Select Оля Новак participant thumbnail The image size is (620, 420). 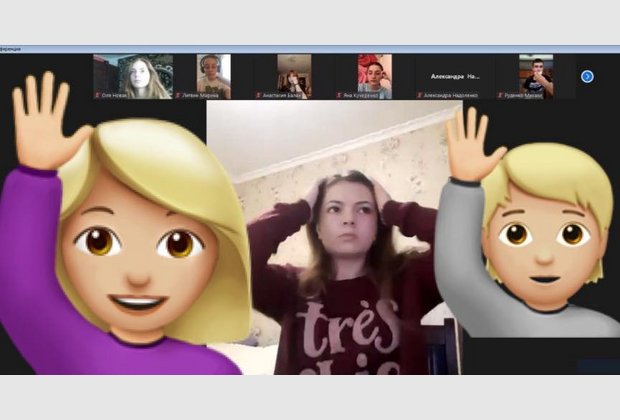(133, 76)
